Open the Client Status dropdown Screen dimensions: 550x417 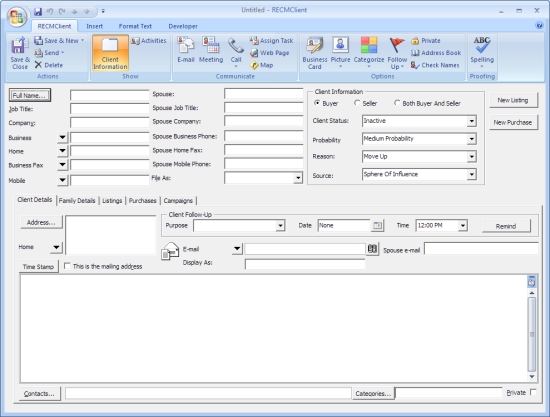[x=471, y=121]
